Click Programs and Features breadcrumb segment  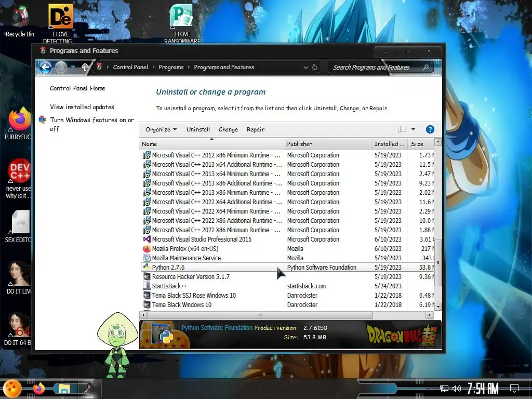224,67
